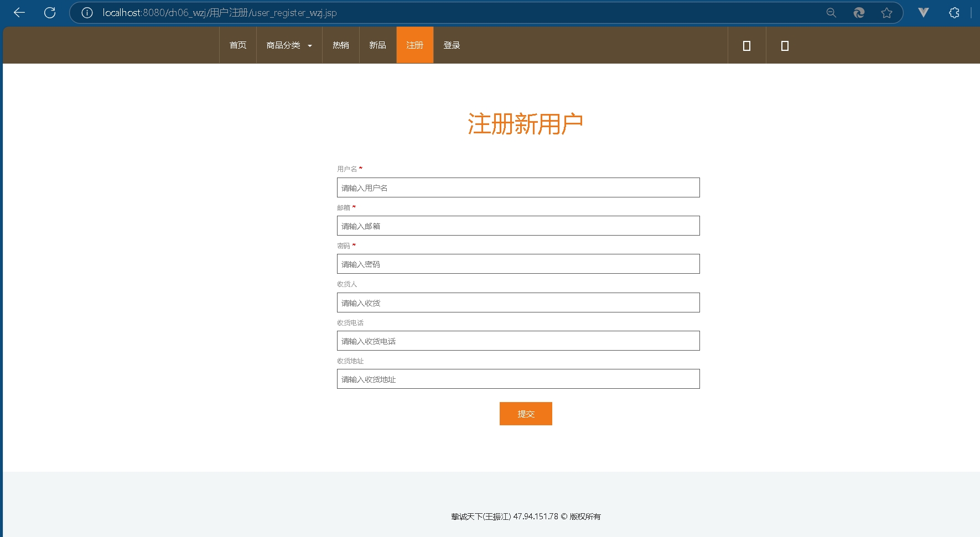Screen dimensions: 980x537
Task: Bookmark this page with star icon
Action: (x=886, y=13)
